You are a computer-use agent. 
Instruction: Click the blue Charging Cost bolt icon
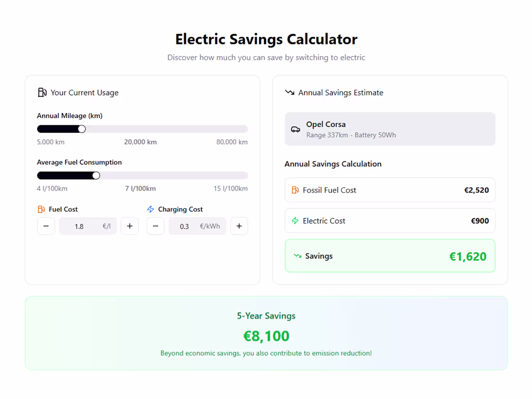pos(150,209)
